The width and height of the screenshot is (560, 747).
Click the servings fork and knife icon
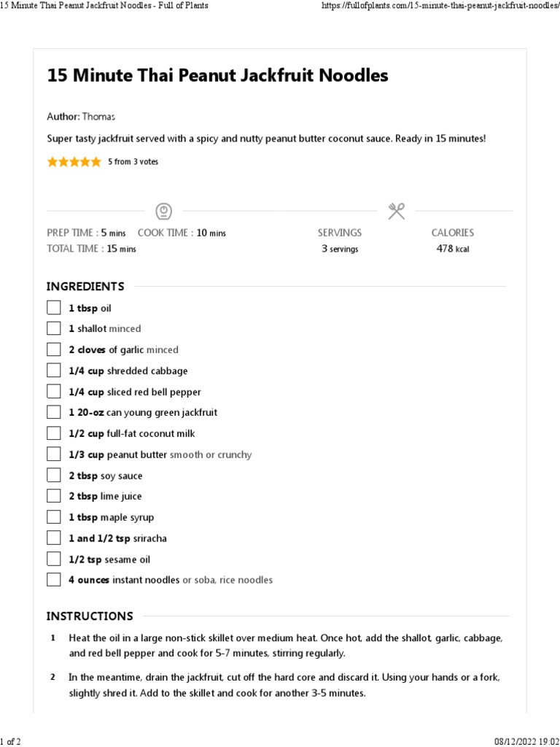397,212
